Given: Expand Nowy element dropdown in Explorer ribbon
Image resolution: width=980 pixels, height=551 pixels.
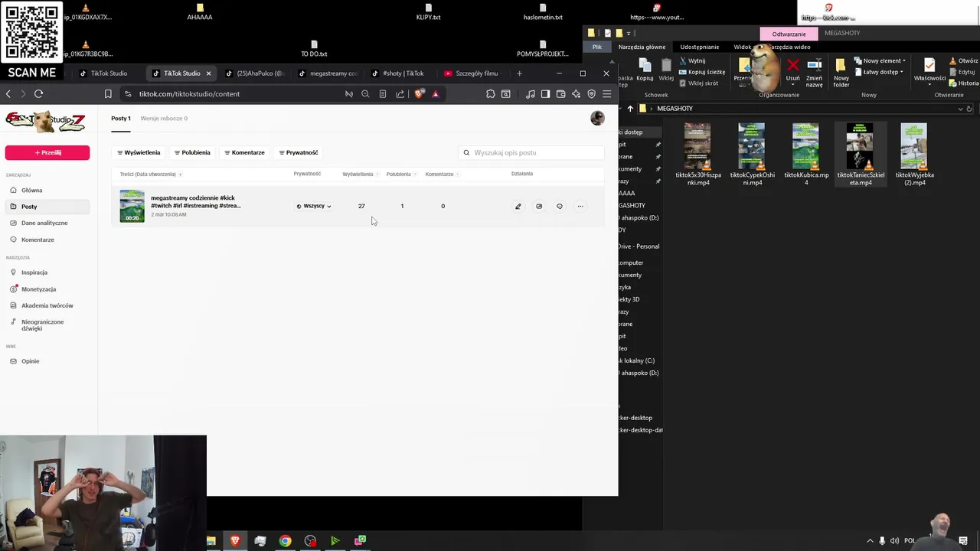Looking at the screenshot, I should (880, 60).
